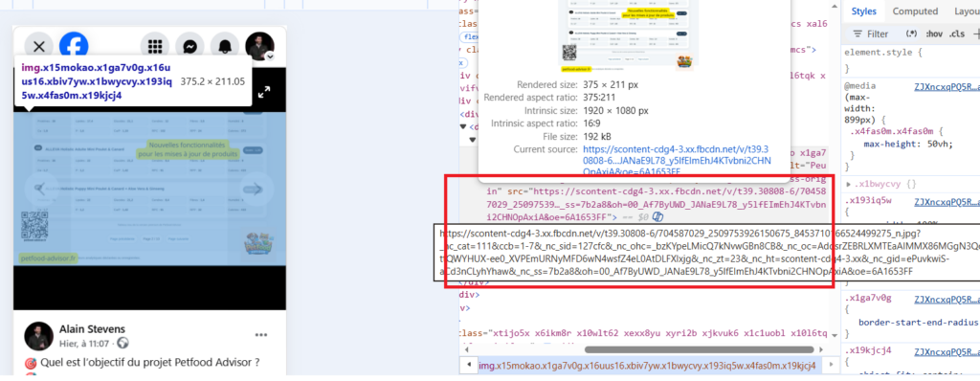Click the '.x4fas0m.x4fas0m' selector
The image size is (980, 381).
click(892, 131)
